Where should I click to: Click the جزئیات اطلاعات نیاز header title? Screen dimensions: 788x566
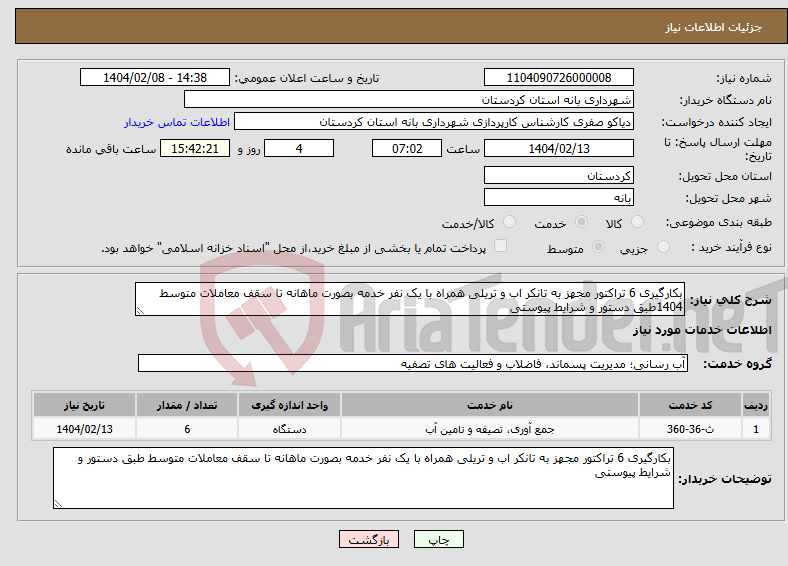714,27
